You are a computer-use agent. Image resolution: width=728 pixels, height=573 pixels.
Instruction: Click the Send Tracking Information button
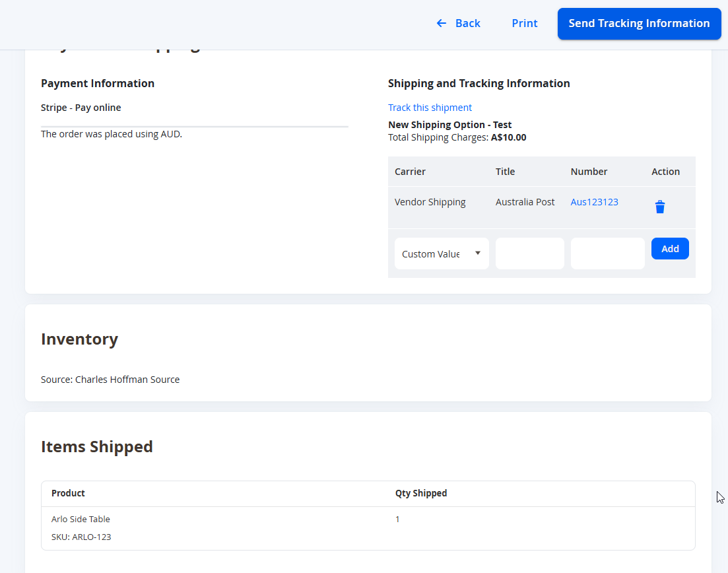point(639,24)
